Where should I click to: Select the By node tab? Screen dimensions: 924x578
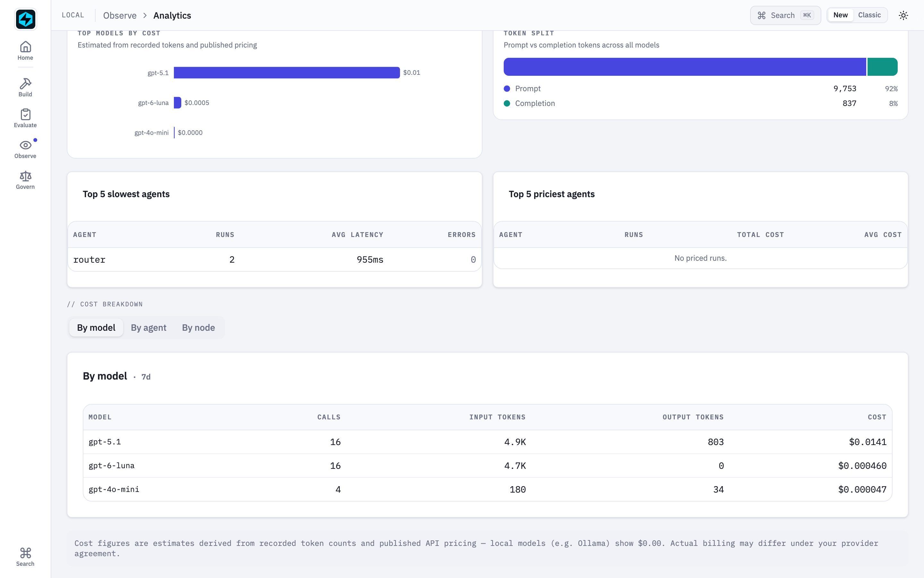tap(198, 328)
